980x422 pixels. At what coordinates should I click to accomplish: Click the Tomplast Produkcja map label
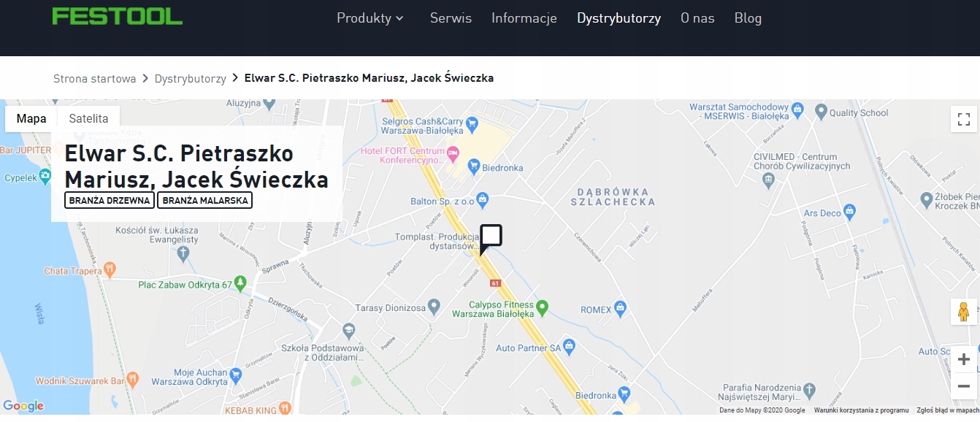point(437,242)
